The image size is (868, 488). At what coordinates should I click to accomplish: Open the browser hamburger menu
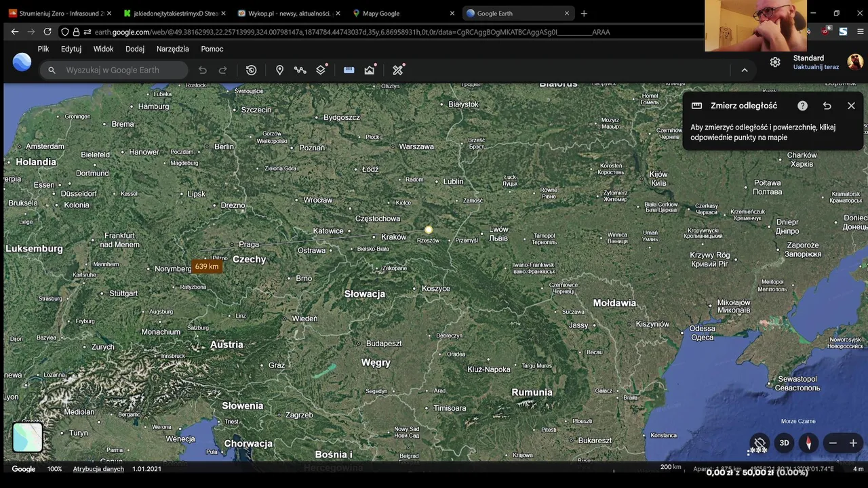pos(860,31)
